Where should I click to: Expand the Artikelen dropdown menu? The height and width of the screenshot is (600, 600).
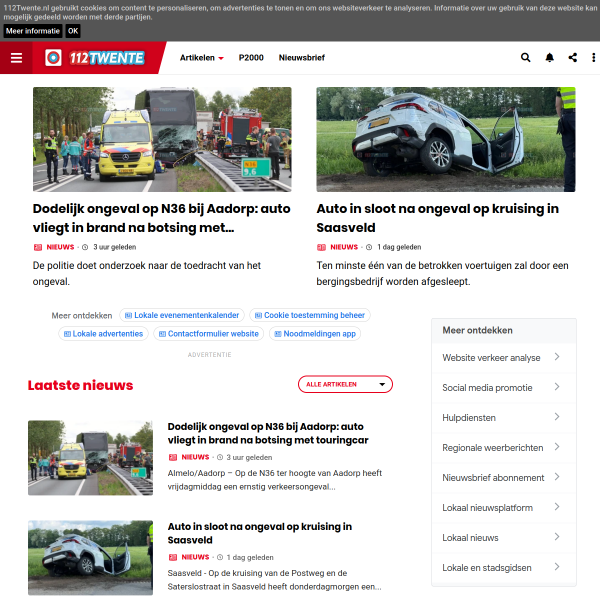click(202, 58)
